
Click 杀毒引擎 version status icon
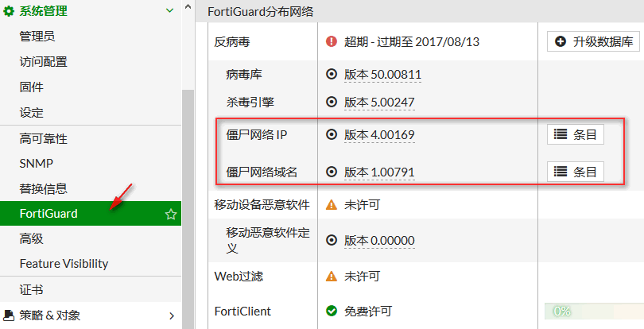(332, 102)
